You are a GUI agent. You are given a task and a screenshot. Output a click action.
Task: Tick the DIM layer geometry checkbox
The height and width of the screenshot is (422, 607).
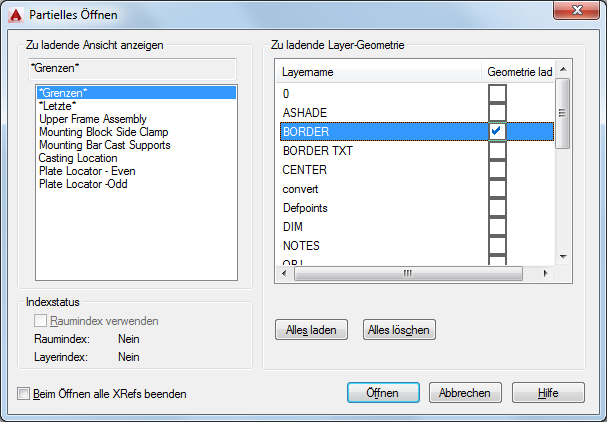497,226
